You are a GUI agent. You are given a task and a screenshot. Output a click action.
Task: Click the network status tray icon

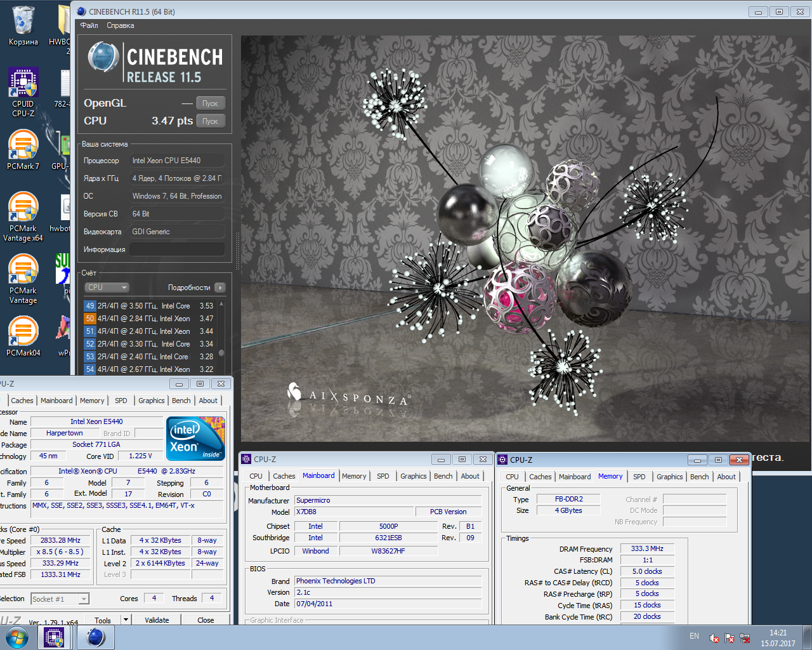pyautogui.click(x=745, y=638)
